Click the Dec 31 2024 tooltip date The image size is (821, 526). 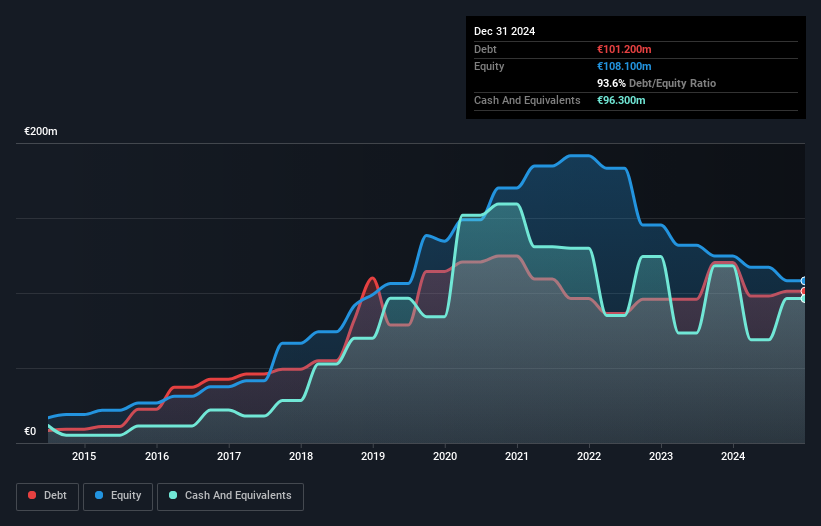504,31
